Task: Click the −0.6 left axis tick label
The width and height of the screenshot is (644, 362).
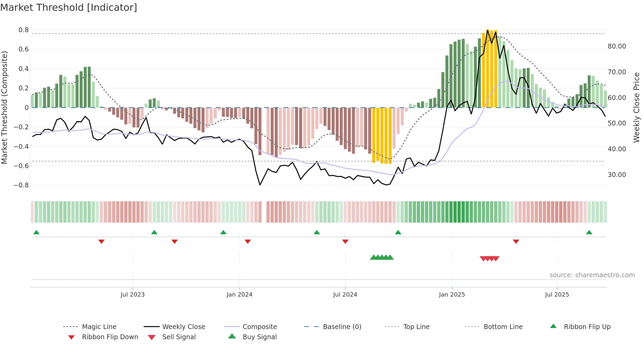Action: click(x=21, y=166)
